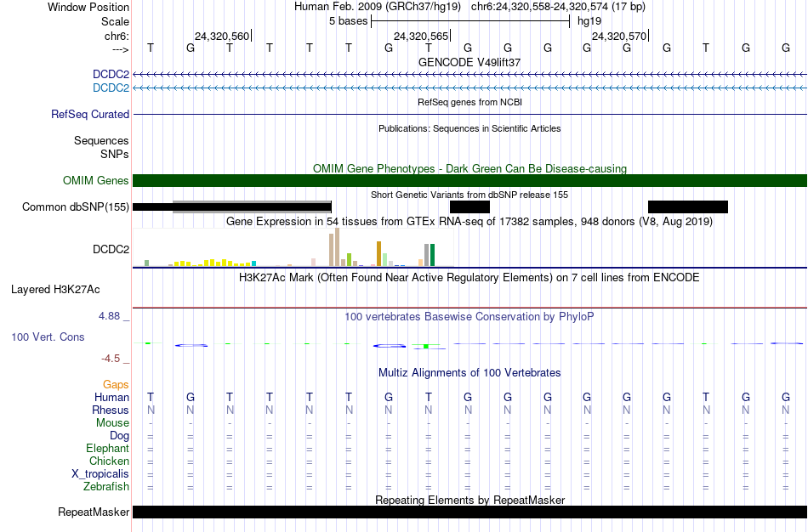Viewport: 808px width, 532px height.
Task: Open the RefSeq genes from NCBI title
Action: [469, 102]
